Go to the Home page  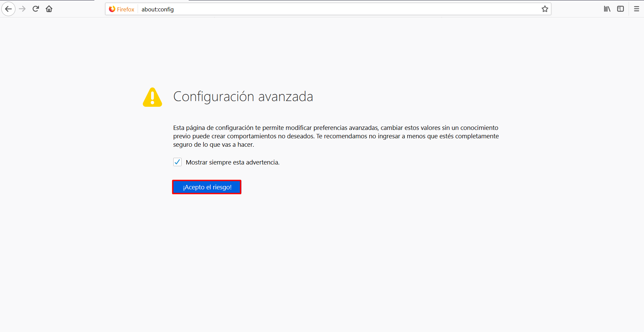pyautogui.click(x=49, y=9)
